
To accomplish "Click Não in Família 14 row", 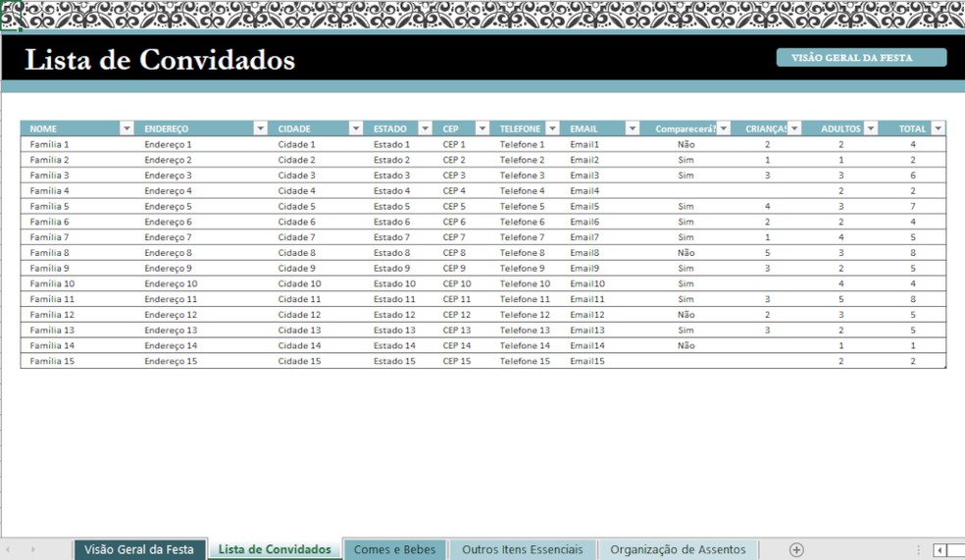I will 686,346.
